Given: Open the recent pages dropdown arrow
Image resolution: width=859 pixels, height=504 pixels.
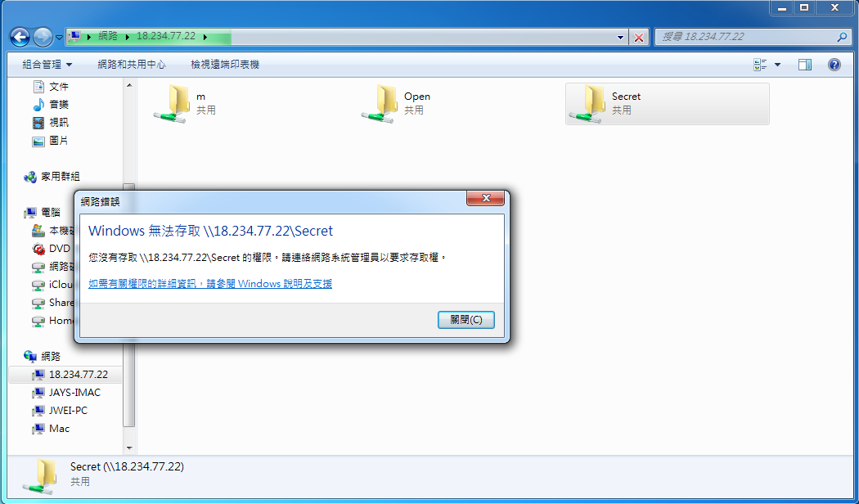Looking at the screenshot, I should (x=59, y=38).
